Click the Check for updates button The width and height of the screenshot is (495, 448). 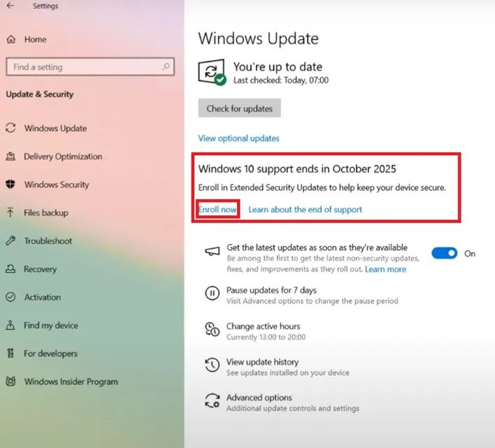[x=239, y=108]
